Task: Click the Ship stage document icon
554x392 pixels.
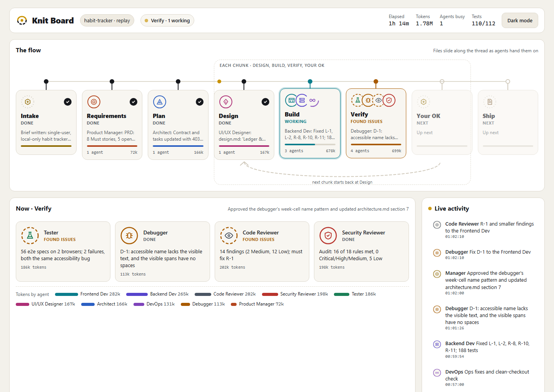Action: pos(490,102)
